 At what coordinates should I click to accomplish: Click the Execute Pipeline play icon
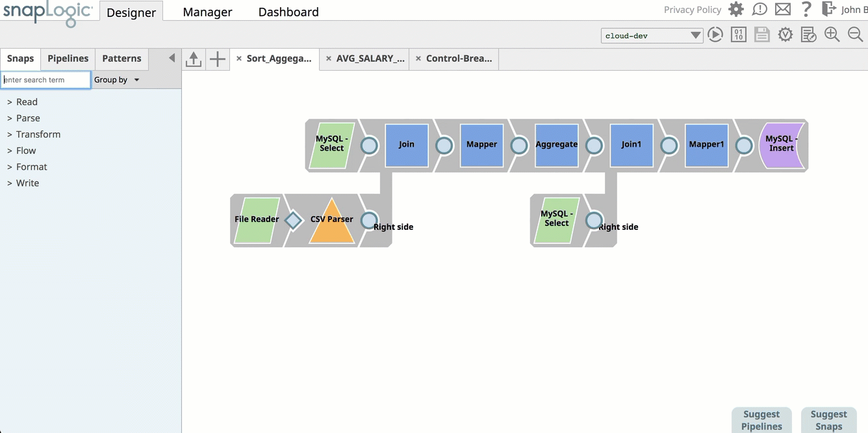click(715, 35)
